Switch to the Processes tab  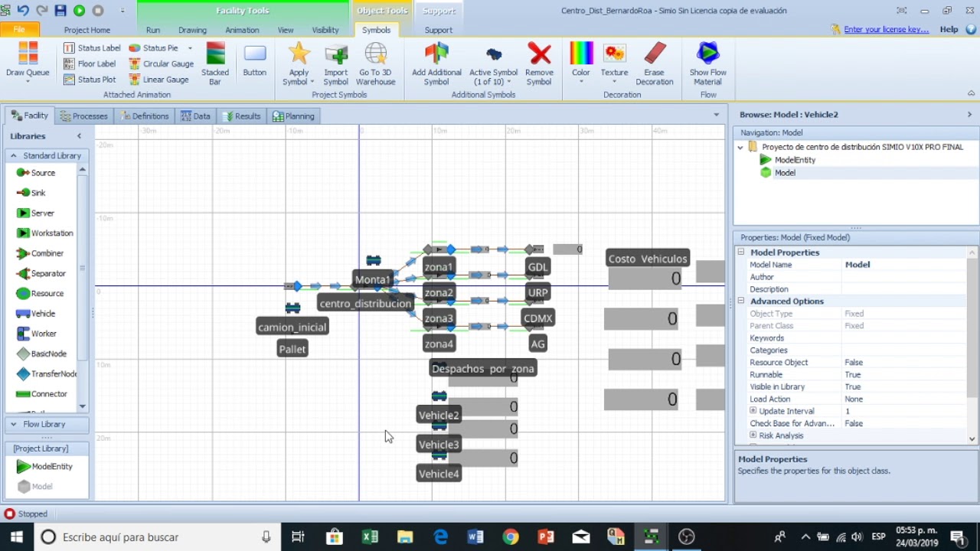point(83,116)
